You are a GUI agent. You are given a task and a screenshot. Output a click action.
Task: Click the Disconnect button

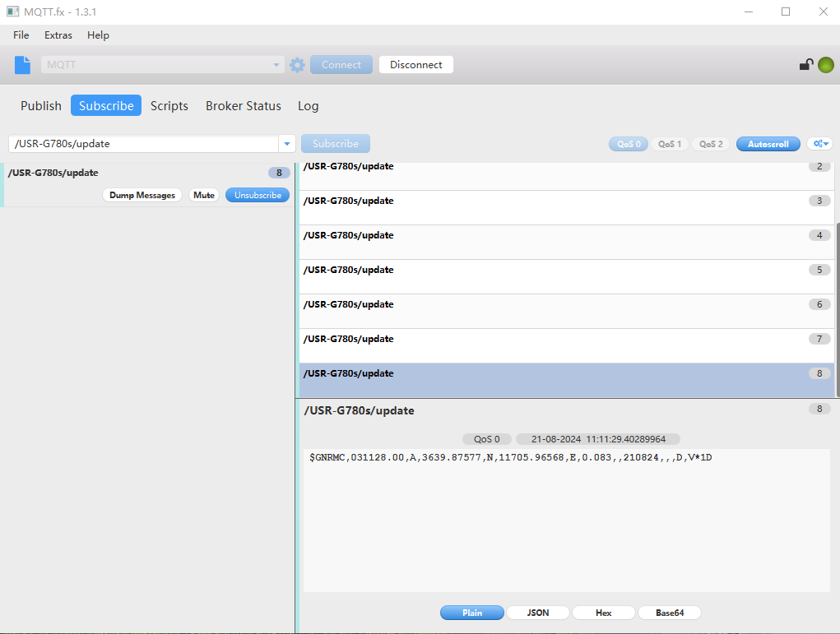(x=415, y=65)
